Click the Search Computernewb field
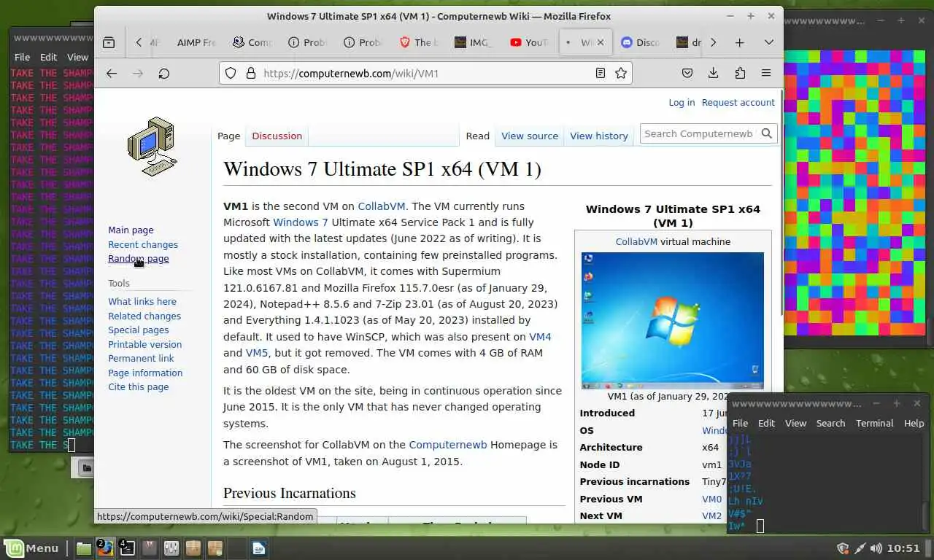Screen dimensions: 934x560 click(698, 133)
